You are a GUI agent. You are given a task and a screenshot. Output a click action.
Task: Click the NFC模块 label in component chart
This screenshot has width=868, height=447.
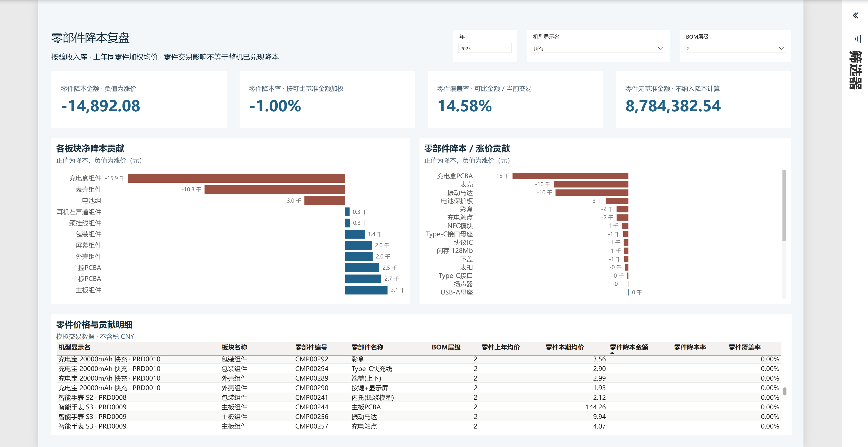(x=460, y=226)
